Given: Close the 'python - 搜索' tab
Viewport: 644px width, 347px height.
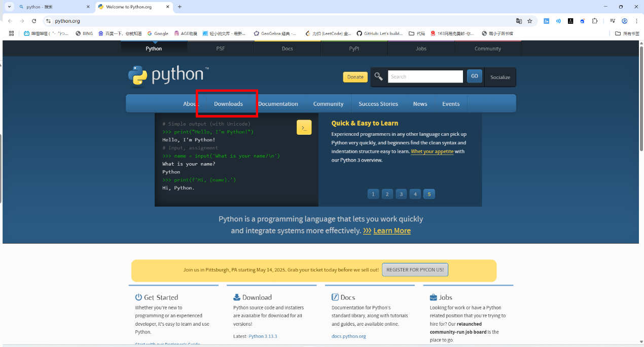Looking at the screenshot, I should pos(88,7).
